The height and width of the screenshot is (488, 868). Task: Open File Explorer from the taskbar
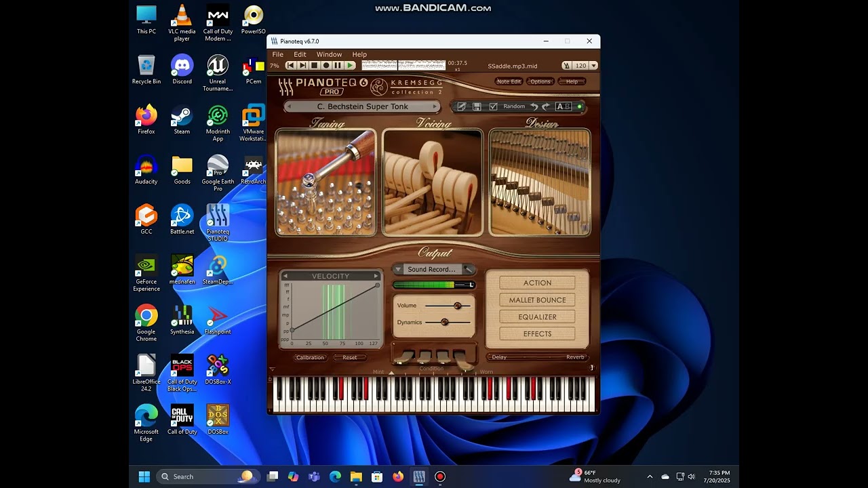coord(356,476)
